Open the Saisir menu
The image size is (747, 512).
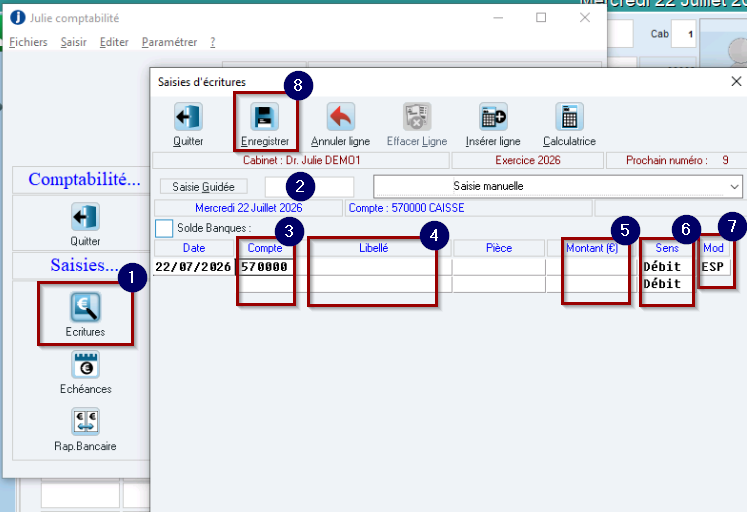coord(73,42)
